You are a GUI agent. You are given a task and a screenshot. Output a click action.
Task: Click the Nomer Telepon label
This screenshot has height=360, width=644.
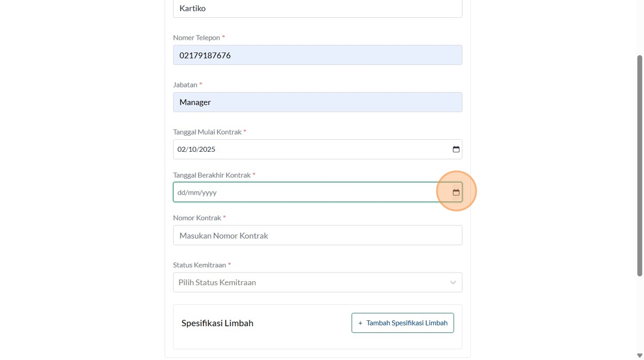(196, 37)
